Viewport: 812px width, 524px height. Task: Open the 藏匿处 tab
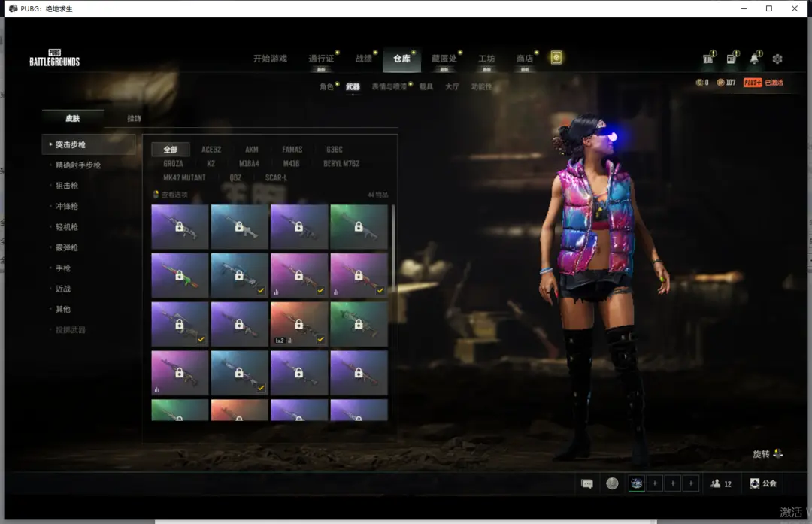tap(444, 59)
